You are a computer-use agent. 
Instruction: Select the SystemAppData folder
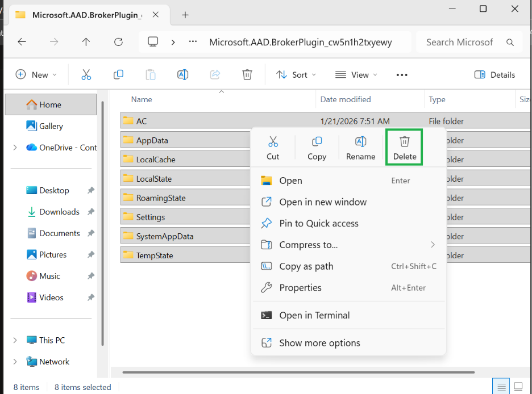(x=186, y=236)
